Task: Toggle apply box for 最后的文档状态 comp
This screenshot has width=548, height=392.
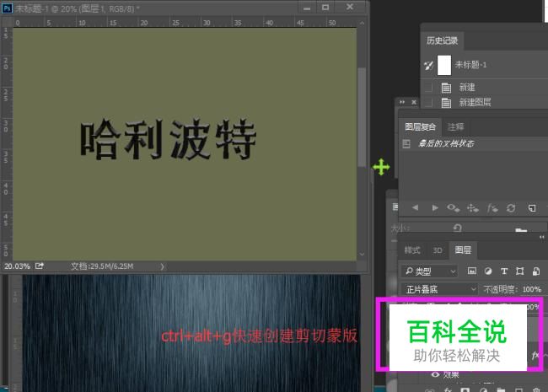Action: point(406,143)
